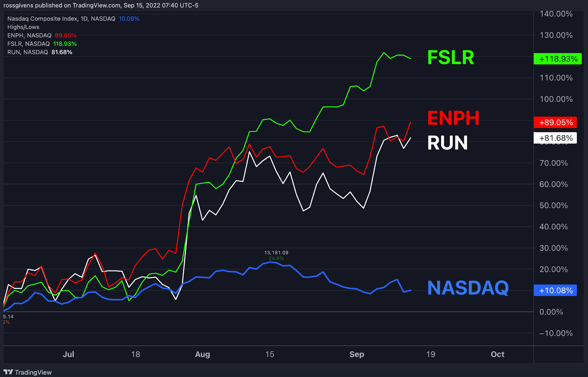The image size is (588, 377).
Task: Click the rossgivens publisher name
Action: [18, 5]
